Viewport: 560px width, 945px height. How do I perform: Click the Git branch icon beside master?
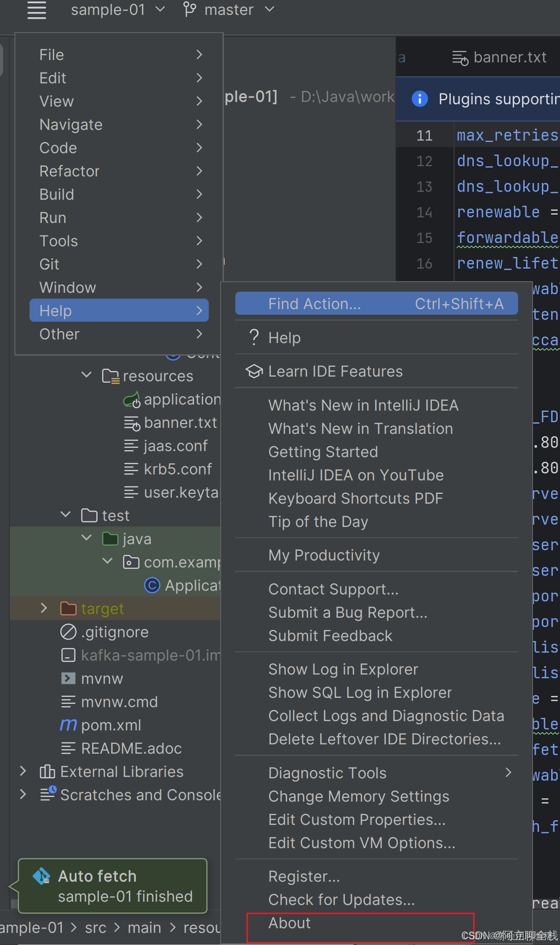pyautogui.click(x=189, y=9)
